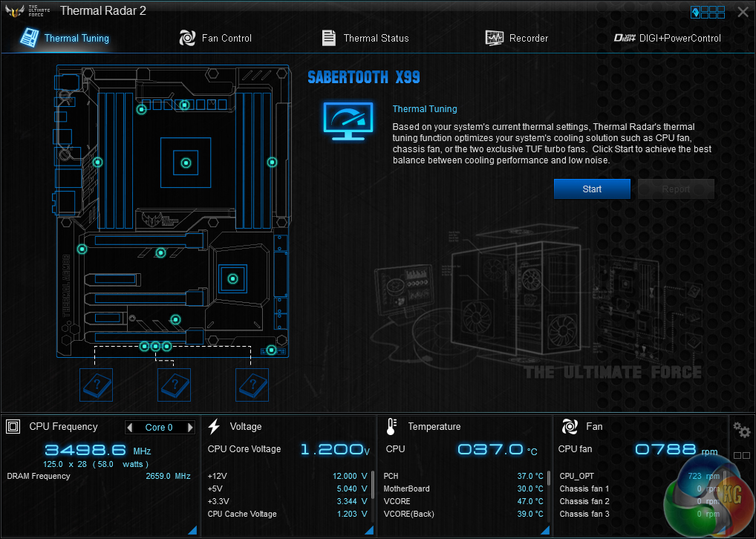This screenshot has width=756, height=539.
Task: Click the Voltage lightning bolt icon
Action: [x=214, y=427]
